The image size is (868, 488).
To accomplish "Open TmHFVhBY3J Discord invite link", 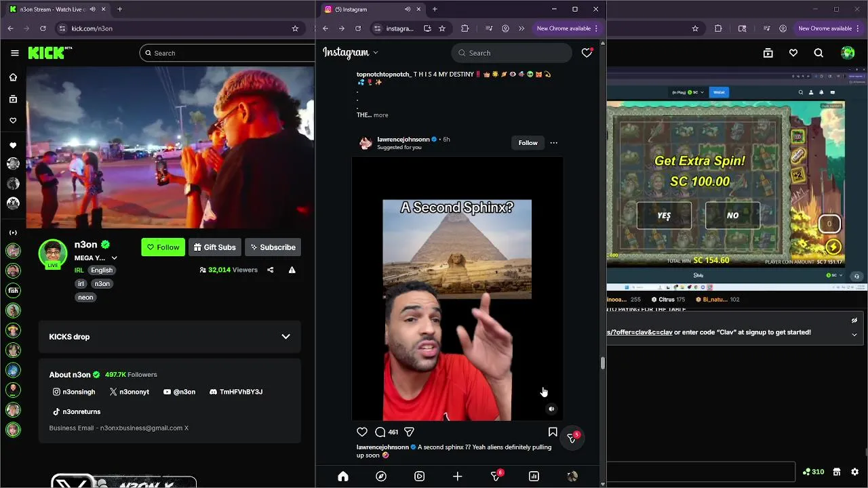I will pos(236,392).
